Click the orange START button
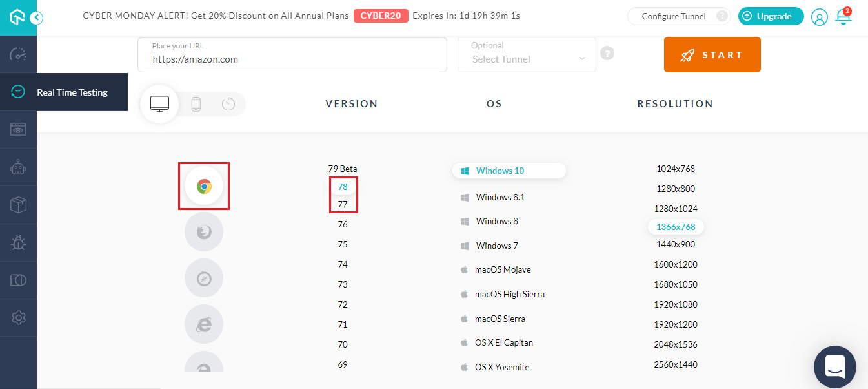The width and height of the screenshot is (868, 389). click(712, 54)
